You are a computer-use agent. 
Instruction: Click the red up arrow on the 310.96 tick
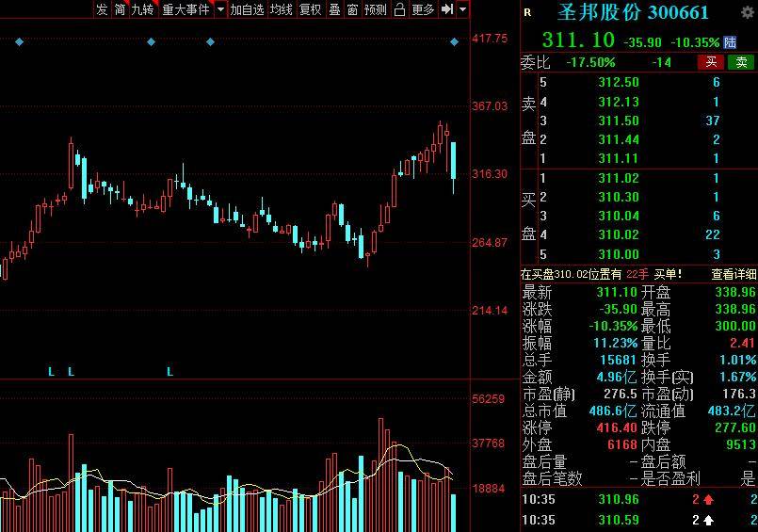pyautogui.click(x=709, y=500)
